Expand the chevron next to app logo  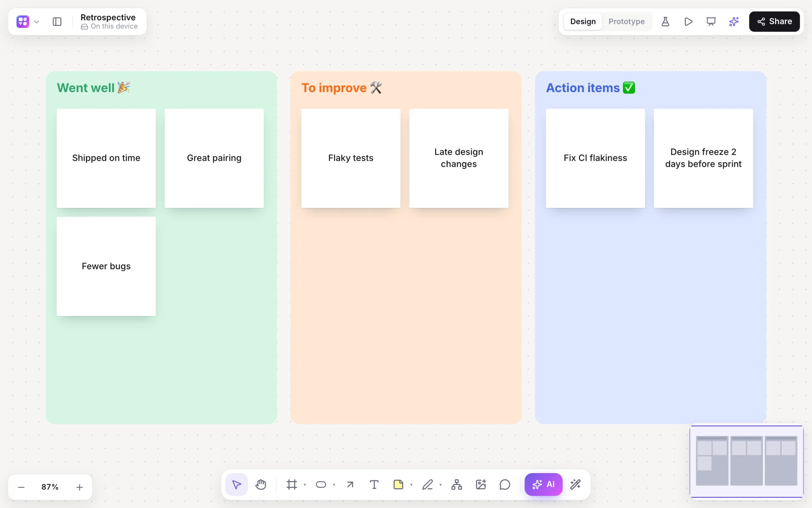click(x=37, y=22)
